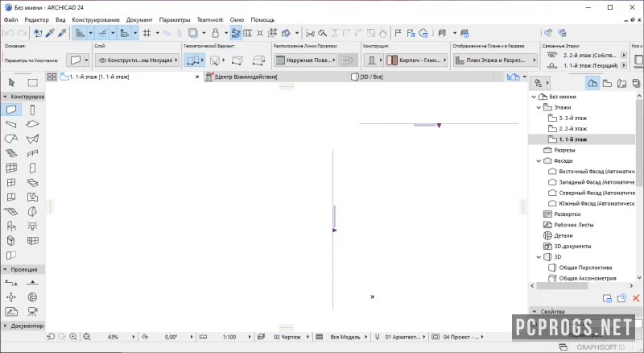Viewport: 644px width, 353px height.
Task: Select the Wall tool in the toolbox
Action: click(x=11, y=110)
